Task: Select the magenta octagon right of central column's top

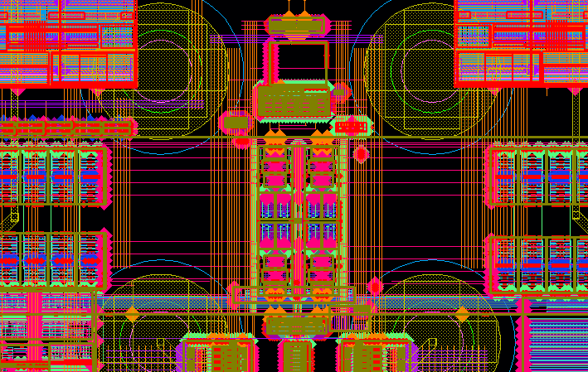Action: coord(361,153)
